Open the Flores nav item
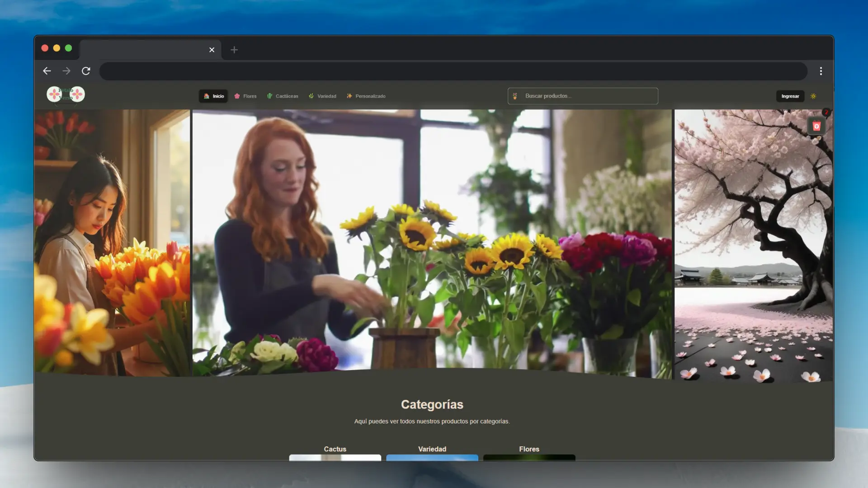This screenshot has height=488, width=868. 245,96
